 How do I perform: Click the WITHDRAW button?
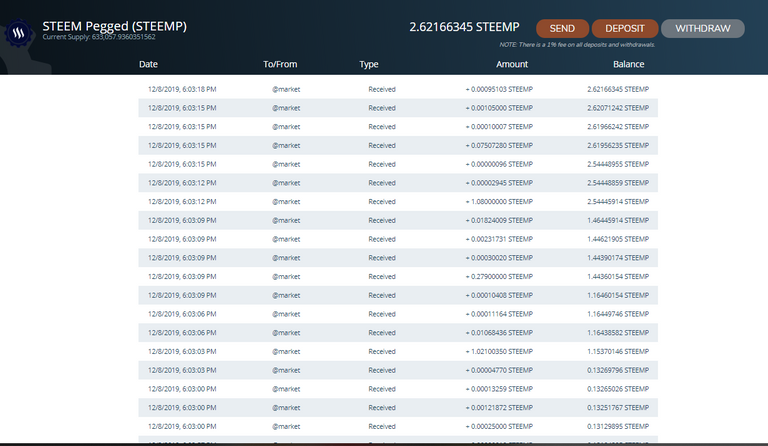703,28
